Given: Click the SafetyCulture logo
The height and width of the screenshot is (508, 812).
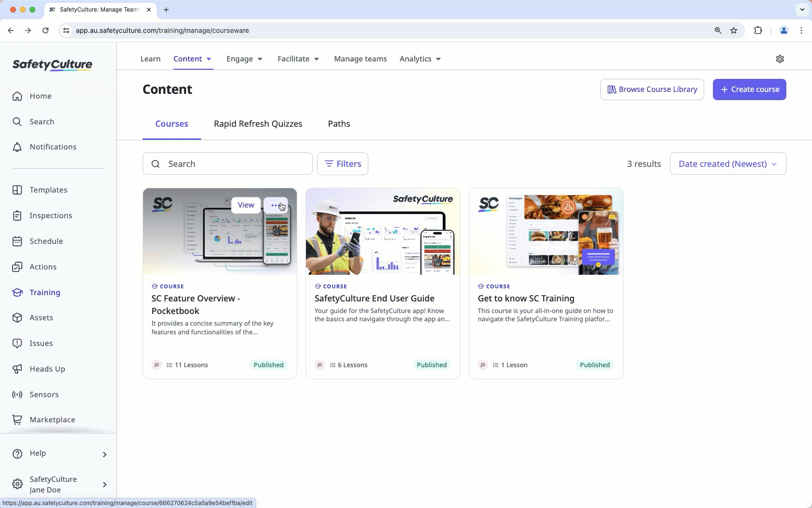Looking at the screenshot, I should (52, 64).
